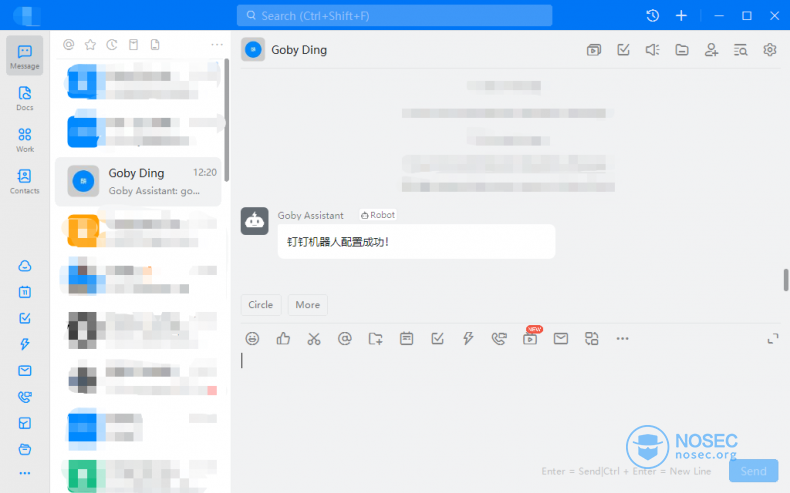Use the screenshot scissors tool

tap(314, 339)
